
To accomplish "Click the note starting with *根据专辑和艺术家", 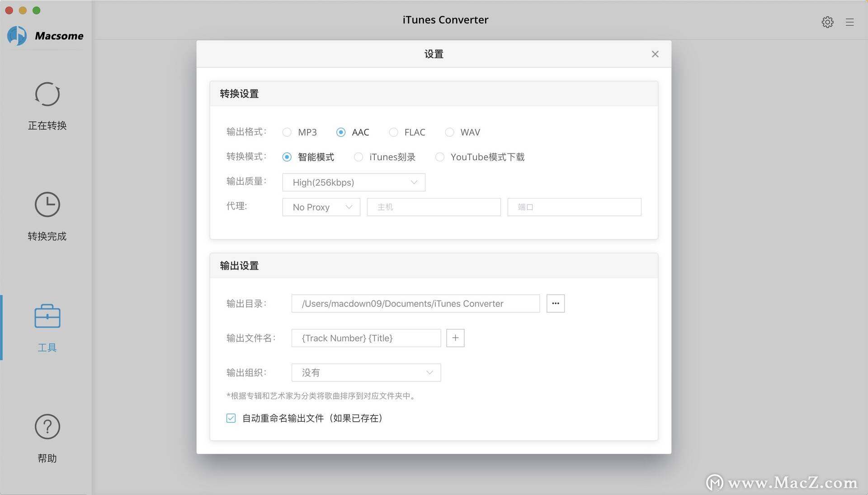I will pos(321,396).
